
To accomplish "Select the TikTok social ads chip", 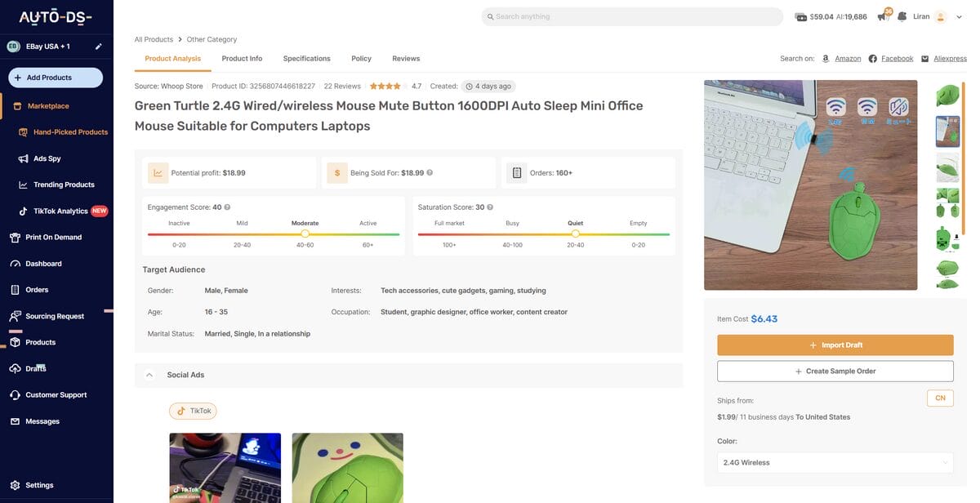I will (193, 411).
